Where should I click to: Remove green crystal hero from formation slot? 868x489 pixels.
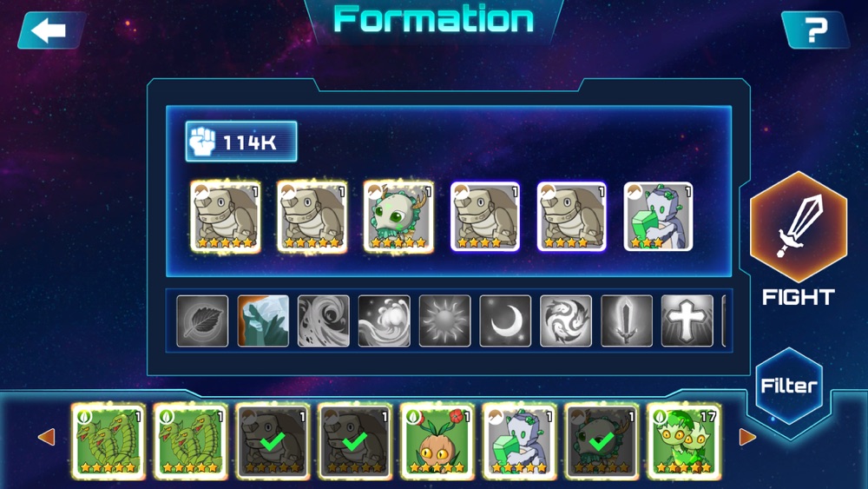click(658, 216)
